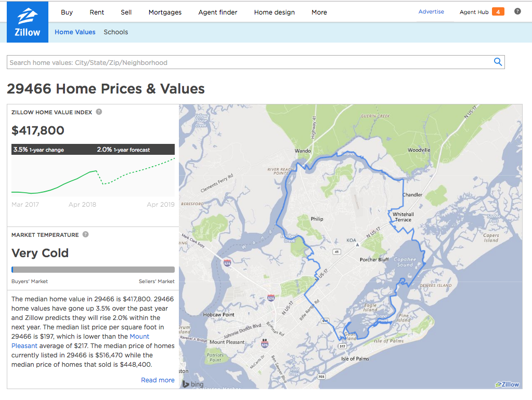Image resolution: width=532 pixels, height=400 pixels.
Task: Click the 3.5% 1-year change label
Action: 38,150
